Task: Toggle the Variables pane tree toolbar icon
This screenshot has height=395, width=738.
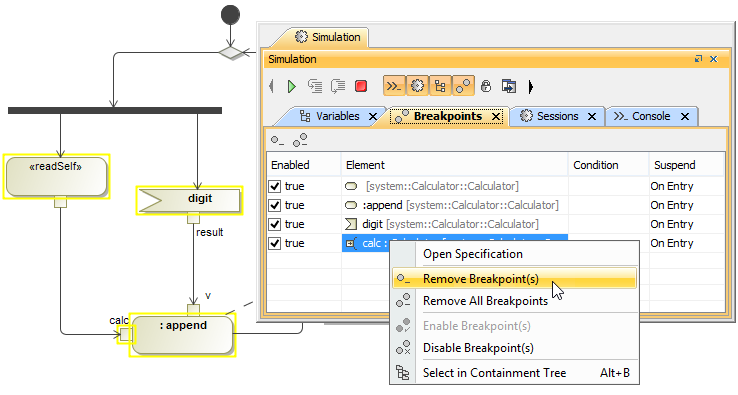Action: click(x=440, y=86)
